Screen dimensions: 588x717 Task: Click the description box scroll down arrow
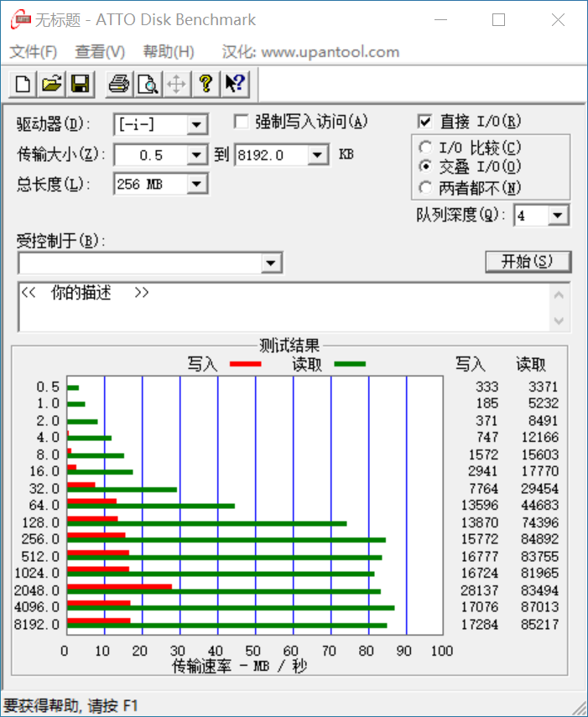click(559, 320)
